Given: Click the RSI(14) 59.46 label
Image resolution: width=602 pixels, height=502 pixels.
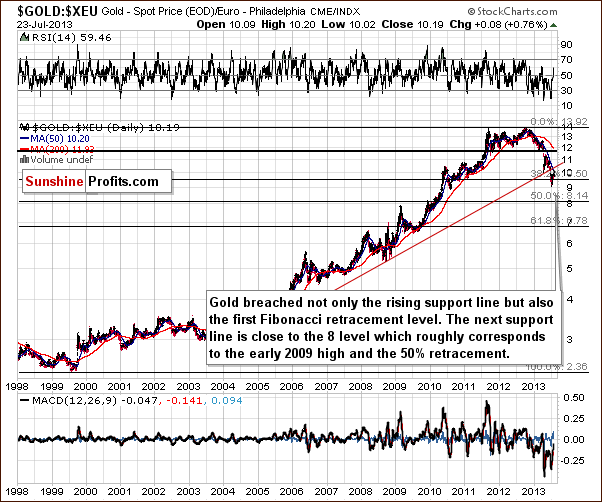Looking at the screenshot, I should click(71, 38).
